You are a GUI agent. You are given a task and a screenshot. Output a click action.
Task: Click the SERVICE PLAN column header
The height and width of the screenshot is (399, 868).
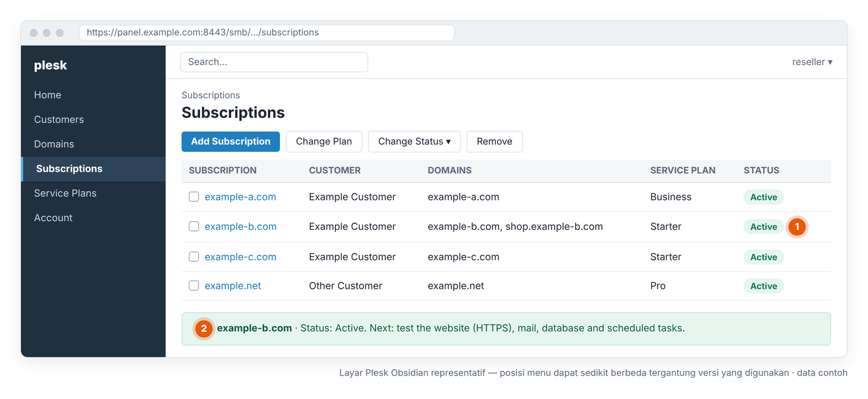[682, 170]
